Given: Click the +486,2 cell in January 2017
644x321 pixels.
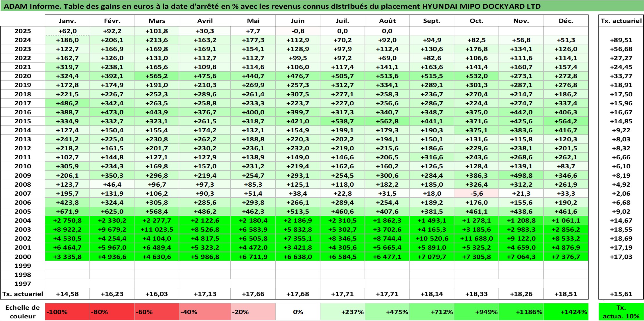Looking at the screenshot, I should (x=67, y=103).
